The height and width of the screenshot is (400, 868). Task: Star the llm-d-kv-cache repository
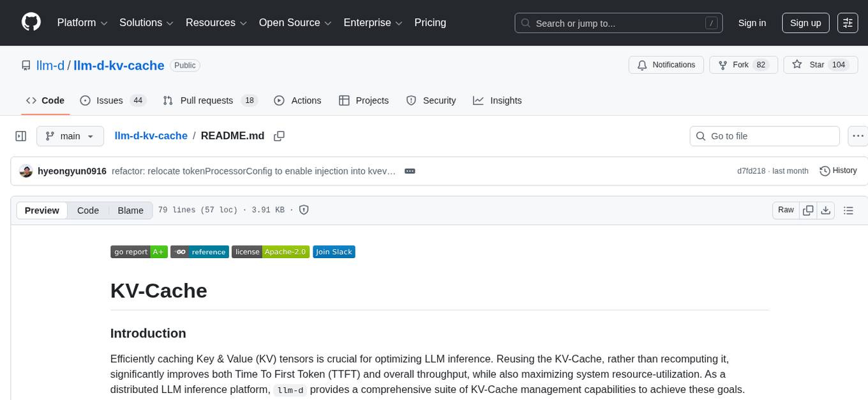click(815, 65)
